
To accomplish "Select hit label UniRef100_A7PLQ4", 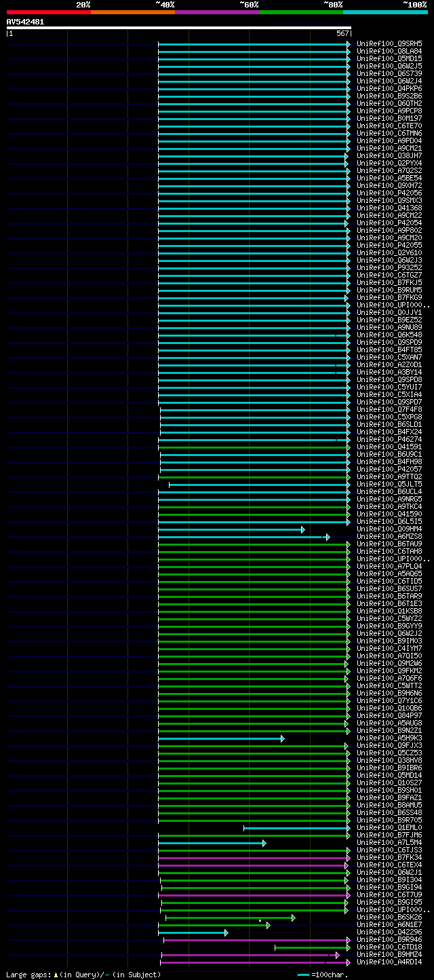I will click(x=389, y=566).
